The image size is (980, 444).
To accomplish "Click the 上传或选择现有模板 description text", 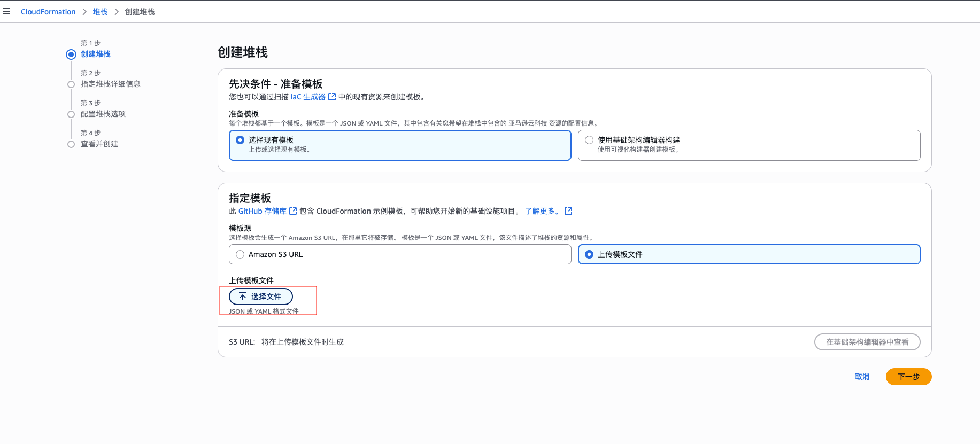I will click(280, 150).
